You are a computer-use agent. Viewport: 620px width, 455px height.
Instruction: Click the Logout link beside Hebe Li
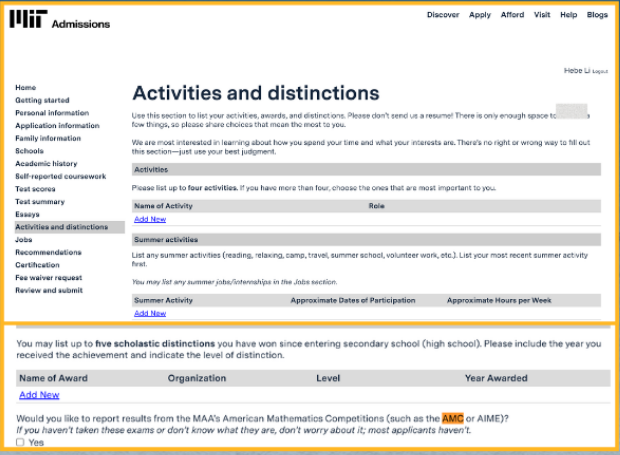[600, 72]
